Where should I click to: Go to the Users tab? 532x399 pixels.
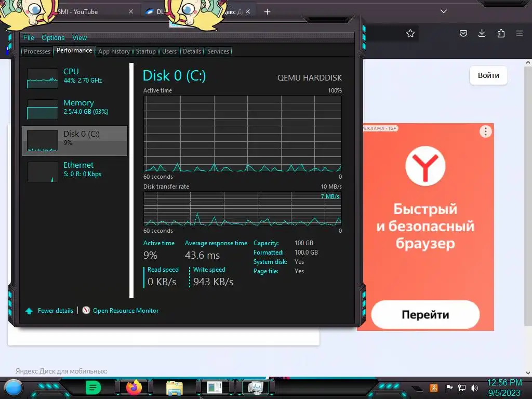coord(169,51)
